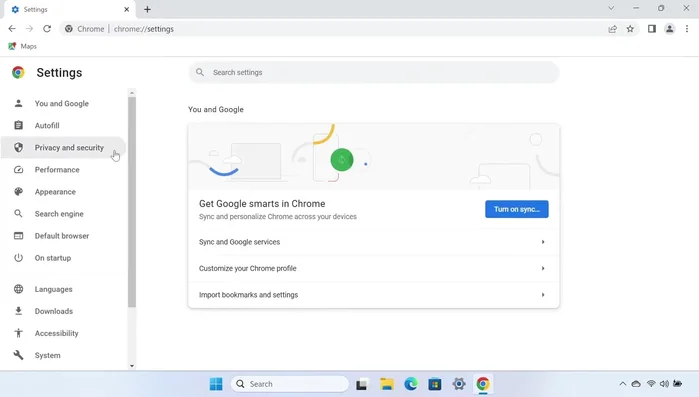699x397 pixels.
Task: Click the Turn on sync button
Action: (517, 209)
